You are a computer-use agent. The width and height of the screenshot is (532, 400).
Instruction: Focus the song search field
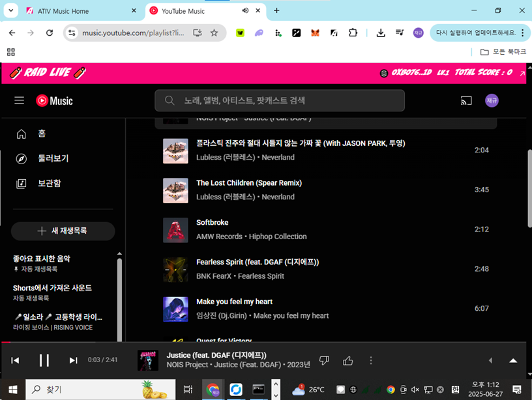280,100
